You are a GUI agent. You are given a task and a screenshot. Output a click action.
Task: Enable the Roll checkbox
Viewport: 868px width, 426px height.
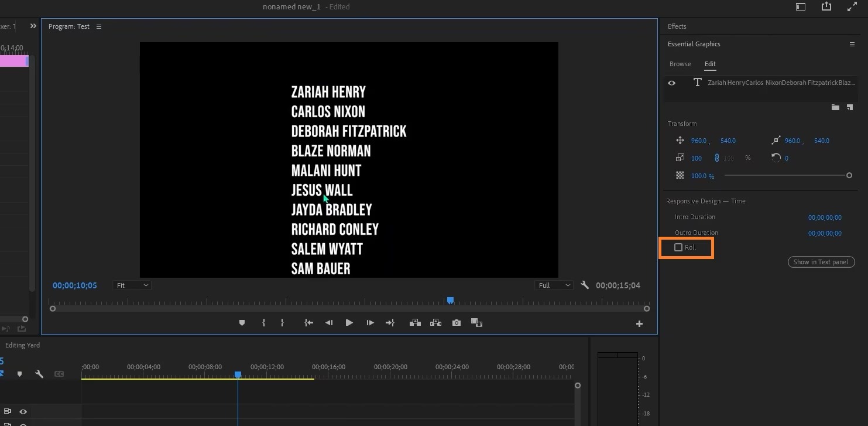click(x=678, y=247)
